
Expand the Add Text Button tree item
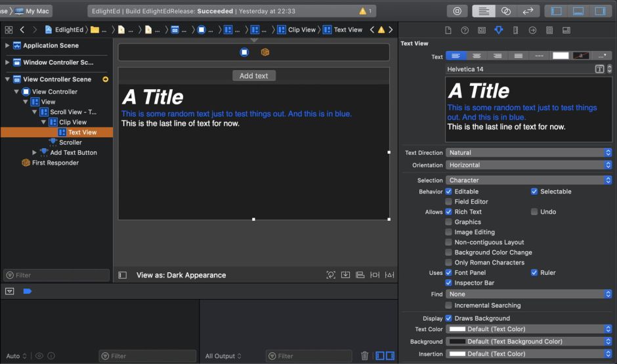pos(35,153)
